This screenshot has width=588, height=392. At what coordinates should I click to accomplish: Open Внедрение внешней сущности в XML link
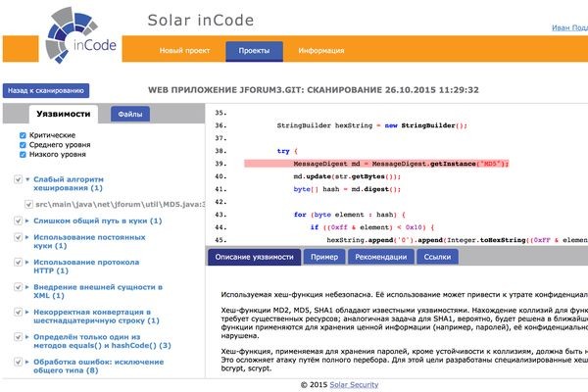coord(98,291)
